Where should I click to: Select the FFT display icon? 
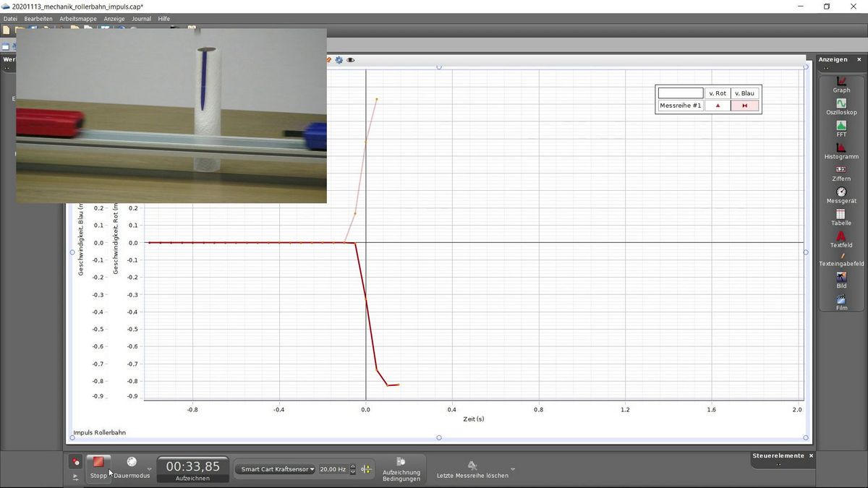coord(841,129)
